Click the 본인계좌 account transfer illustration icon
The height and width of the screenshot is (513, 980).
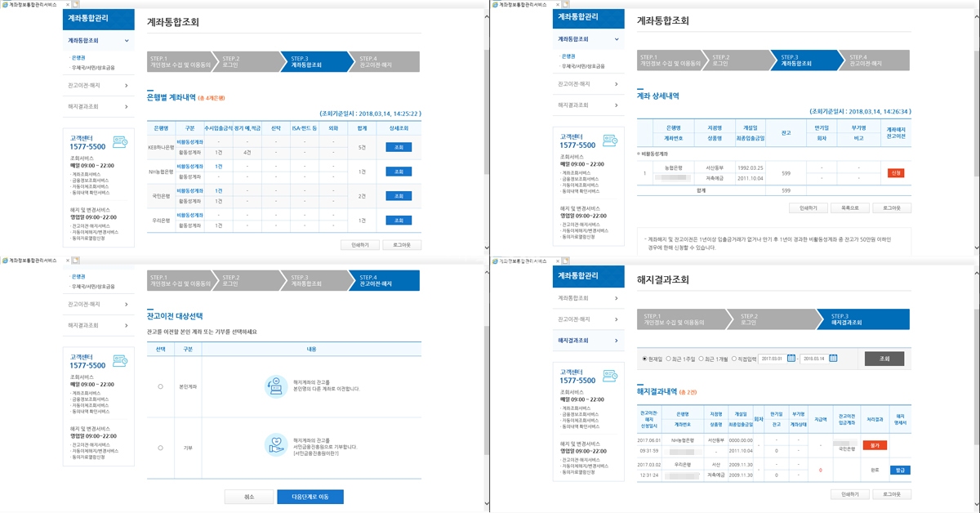[x=276, y=386]
